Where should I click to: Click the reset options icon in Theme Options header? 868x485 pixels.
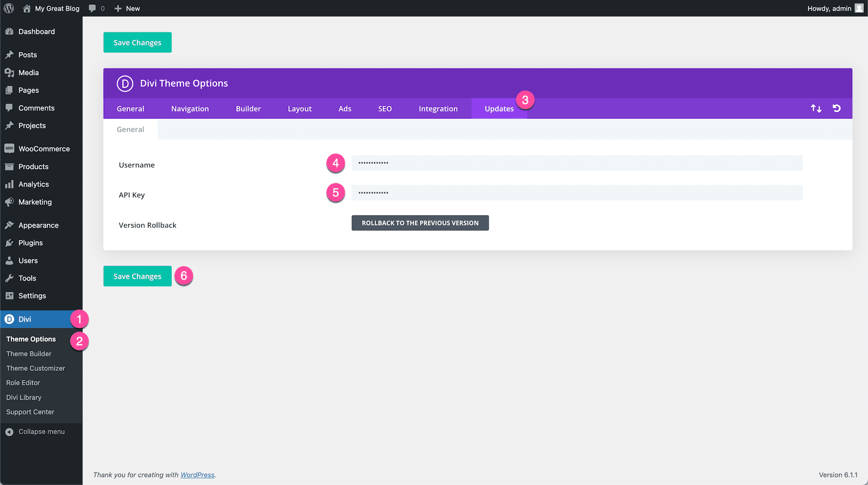(x=836, y=108)
